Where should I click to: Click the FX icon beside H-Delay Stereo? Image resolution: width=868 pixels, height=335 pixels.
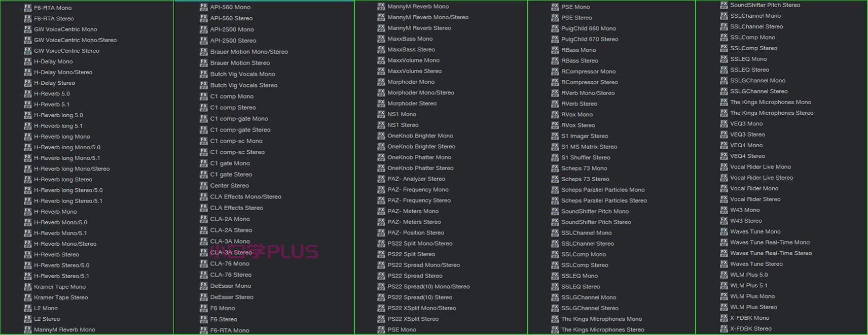click(28, 83)
